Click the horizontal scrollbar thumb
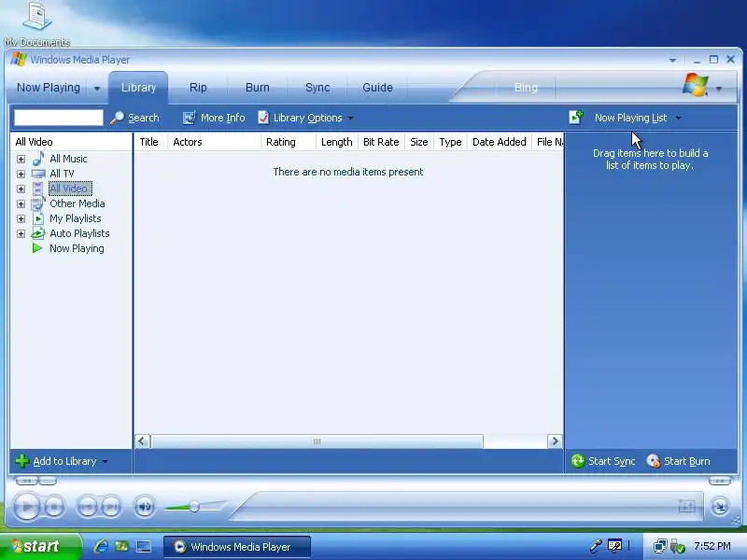Image resolution: width=747 pixels, height=560 pixels. click(317, 441)
